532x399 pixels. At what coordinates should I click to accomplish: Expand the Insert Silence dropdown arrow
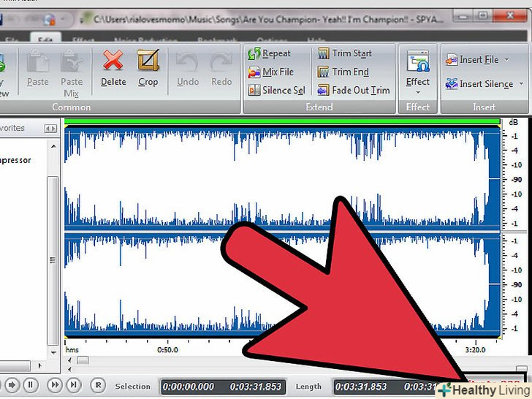pos(521,83)
